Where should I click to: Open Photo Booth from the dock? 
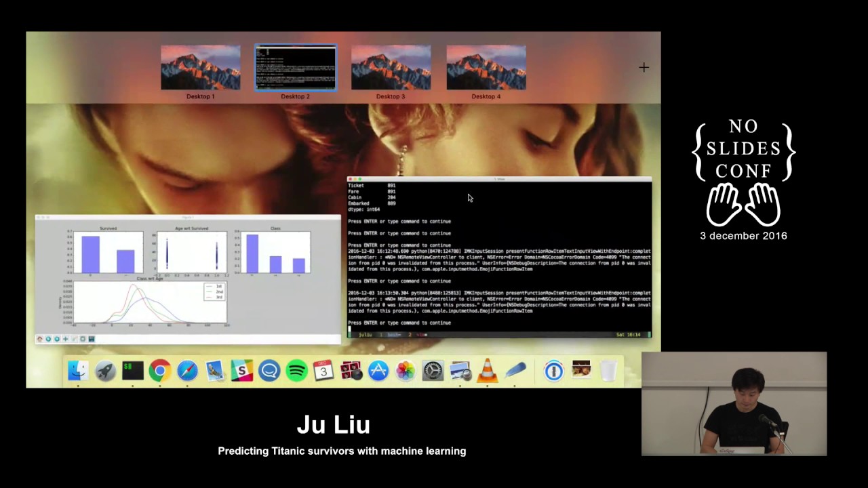click(351, 371)
